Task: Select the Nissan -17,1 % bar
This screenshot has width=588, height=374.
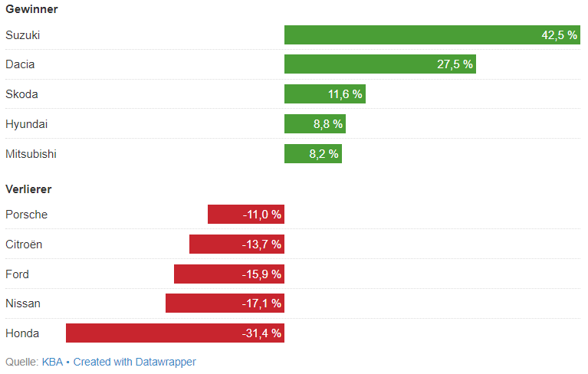Action: coord(225,303)
